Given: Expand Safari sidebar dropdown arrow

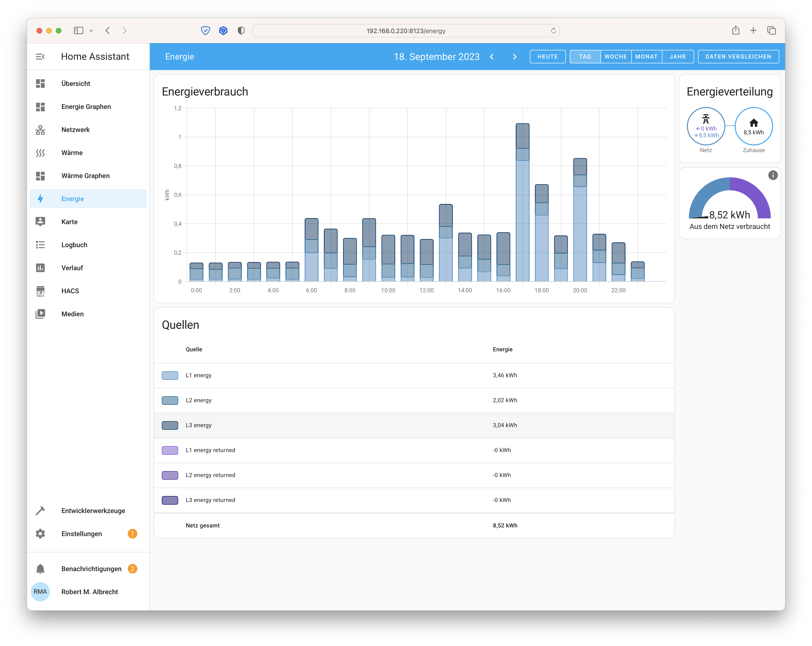Looking at the screenshot, I should click(91, 30).
